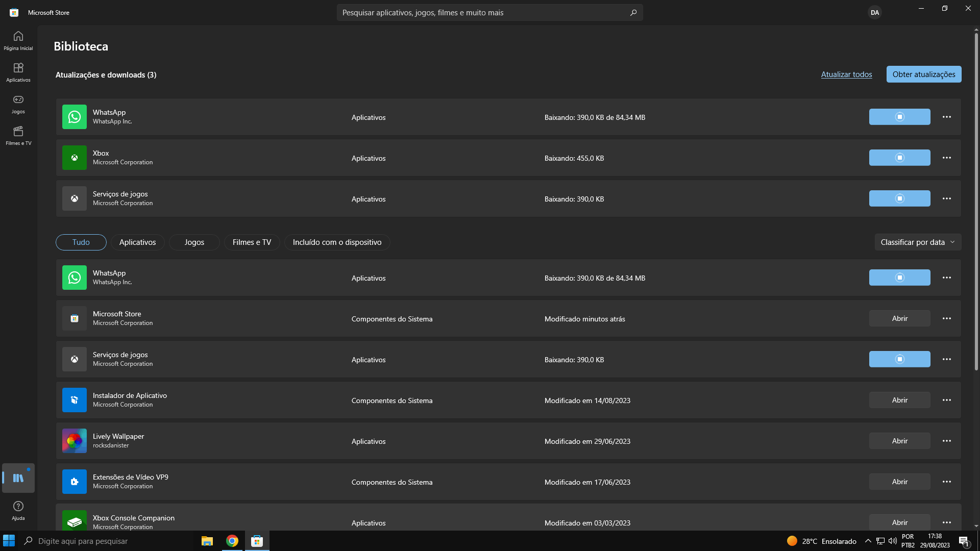Click the weather widget showing 28°C Ensolarado
980x551 pixels.
click(822, 541)
